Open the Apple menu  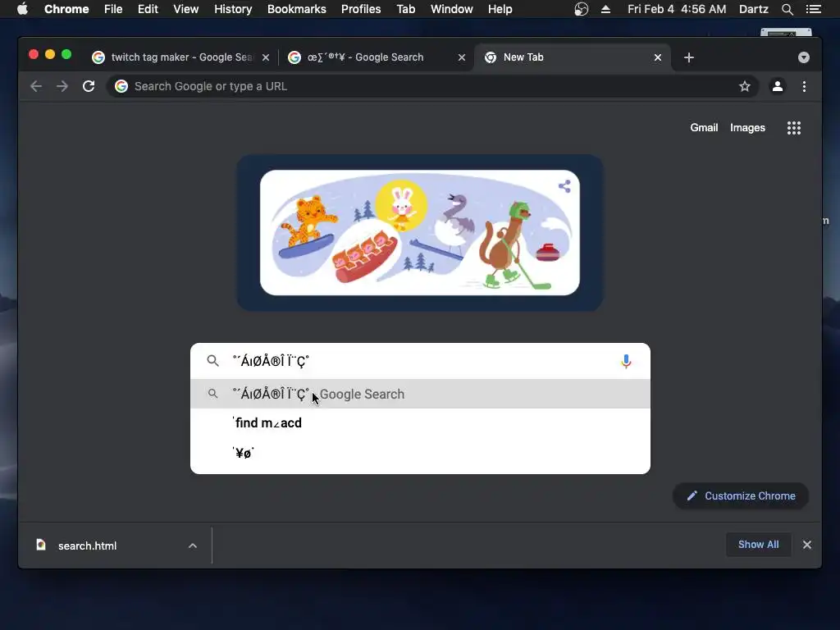coord(22,9)
